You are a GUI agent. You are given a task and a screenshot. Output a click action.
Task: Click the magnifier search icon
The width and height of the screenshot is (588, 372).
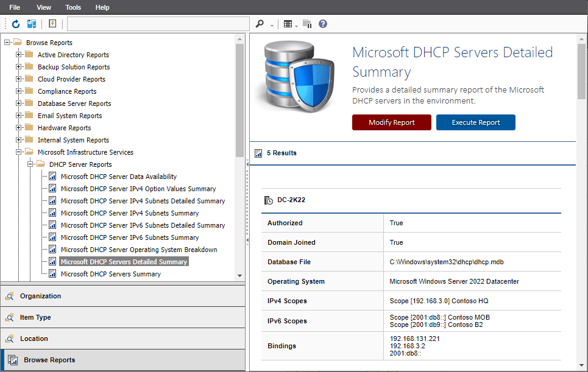(x=260, y=24)
